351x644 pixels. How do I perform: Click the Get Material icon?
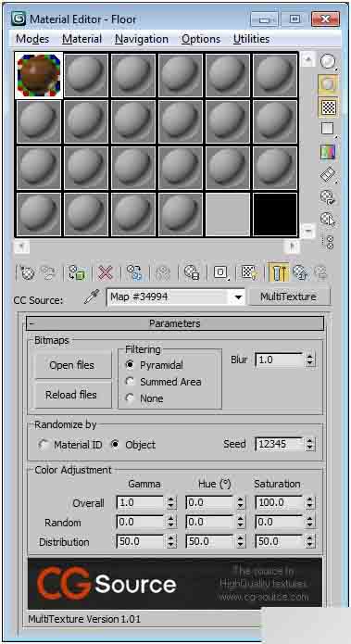click(x=27, y=272)
